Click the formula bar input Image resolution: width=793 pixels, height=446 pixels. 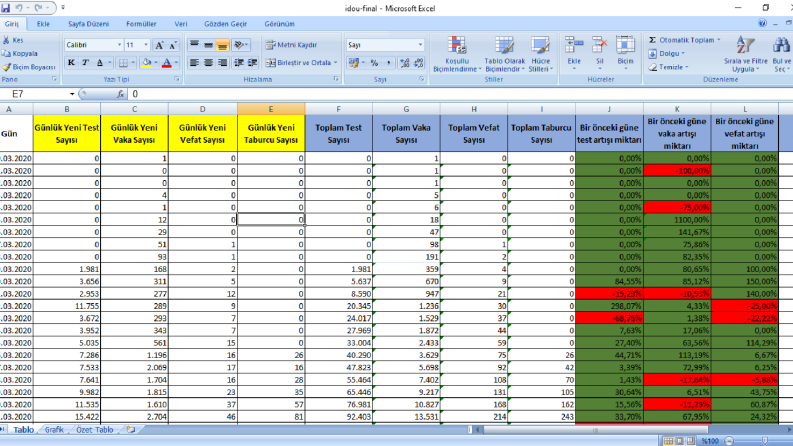click(x=459, y=94)
